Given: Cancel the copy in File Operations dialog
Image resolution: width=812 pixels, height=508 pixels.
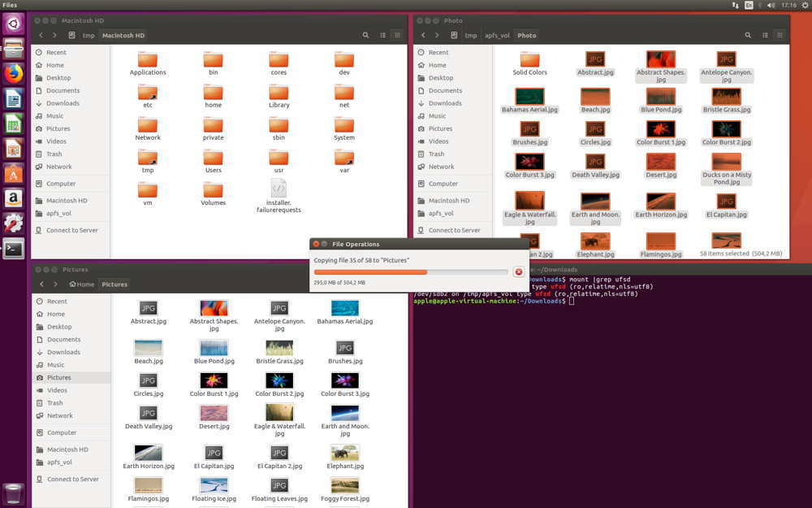Looking at the screenshot, I should coord(519,271).
